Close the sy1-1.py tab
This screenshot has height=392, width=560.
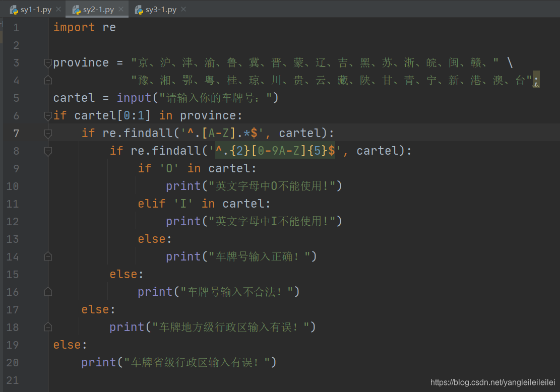point(58,9)
